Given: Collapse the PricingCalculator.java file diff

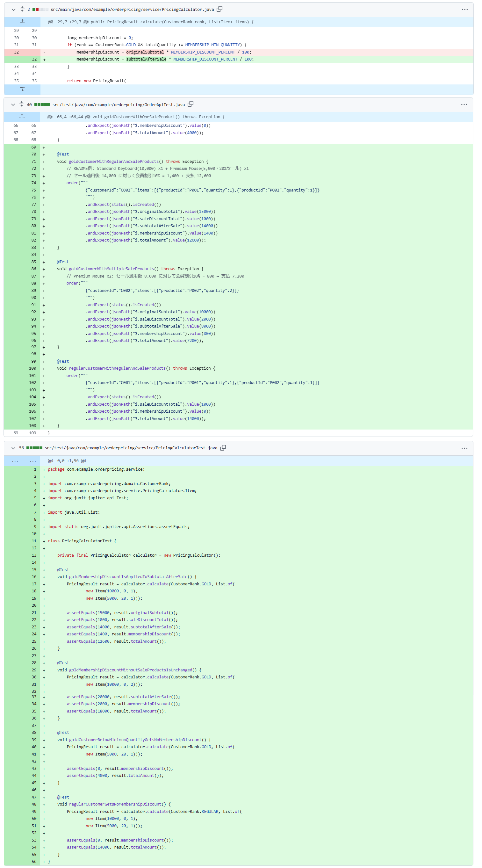Looking at the screenshot, I should (13, 10).
